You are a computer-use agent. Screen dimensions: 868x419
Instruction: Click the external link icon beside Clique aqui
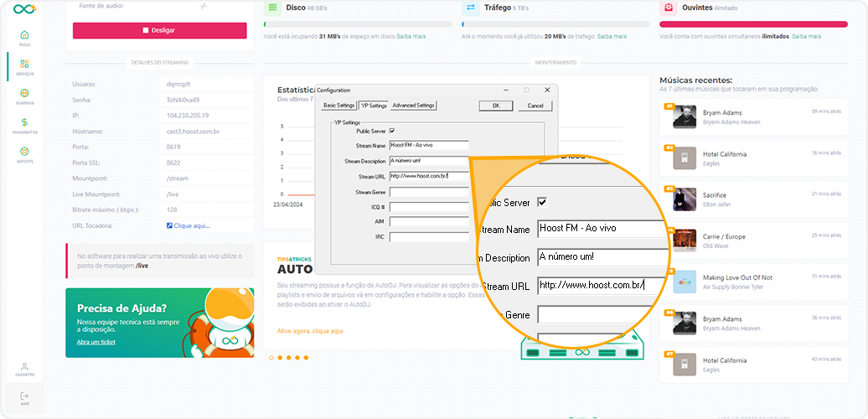tap(169, 225)
